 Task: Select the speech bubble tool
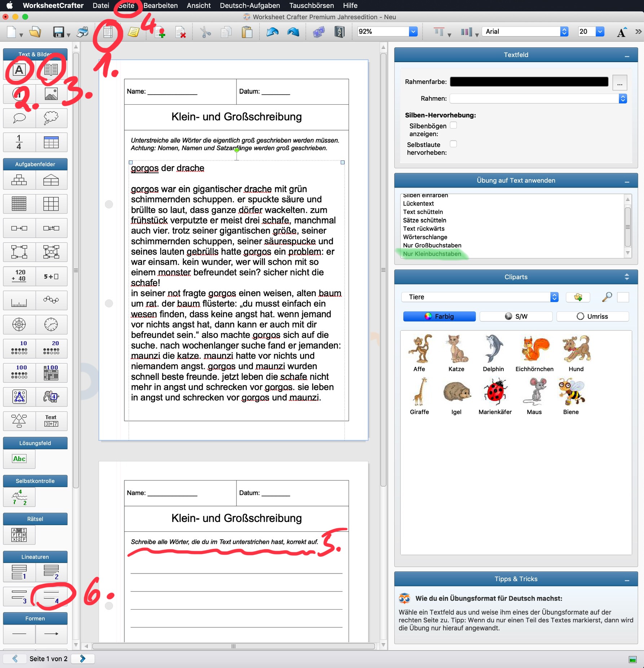[x=19, y=118]
